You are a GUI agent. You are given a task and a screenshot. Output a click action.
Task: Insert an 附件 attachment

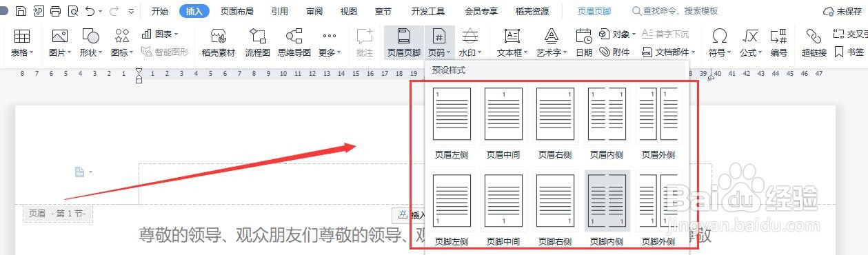[614, 52]
